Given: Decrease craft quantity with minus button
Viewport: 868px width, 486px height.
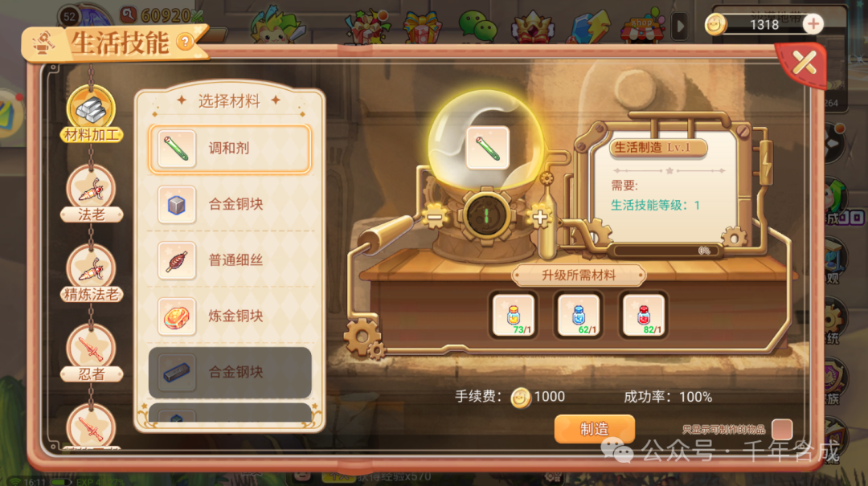Looking at the screenshot, I should tap(435, 217).
